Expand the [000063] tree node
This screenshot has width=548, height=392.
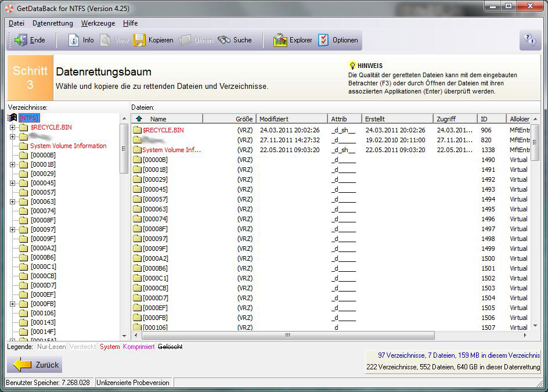click(x=13, y=202)
